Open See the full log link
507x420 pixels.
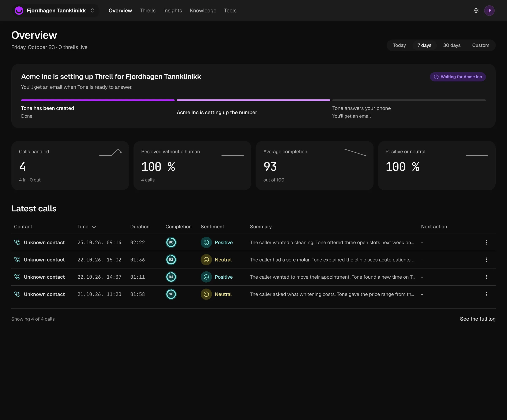478,319
